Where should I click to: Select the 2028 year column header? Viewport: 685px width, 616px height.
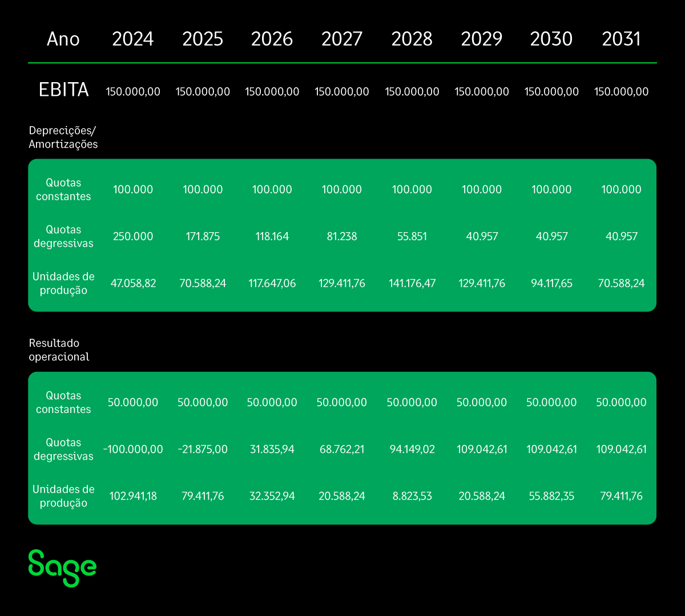pyautogui.click(x=412, y=39)
